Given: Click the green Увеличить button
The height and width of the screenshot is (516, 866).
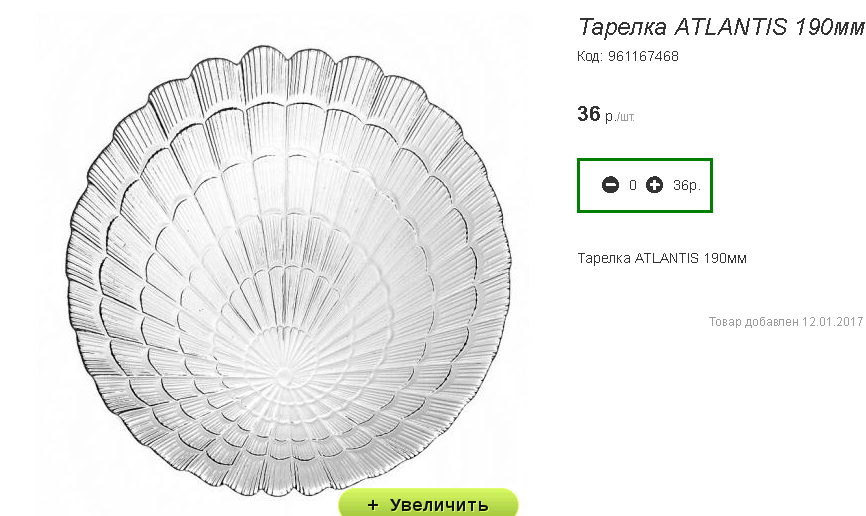Looking at the screenshot, I should point(428,503).
